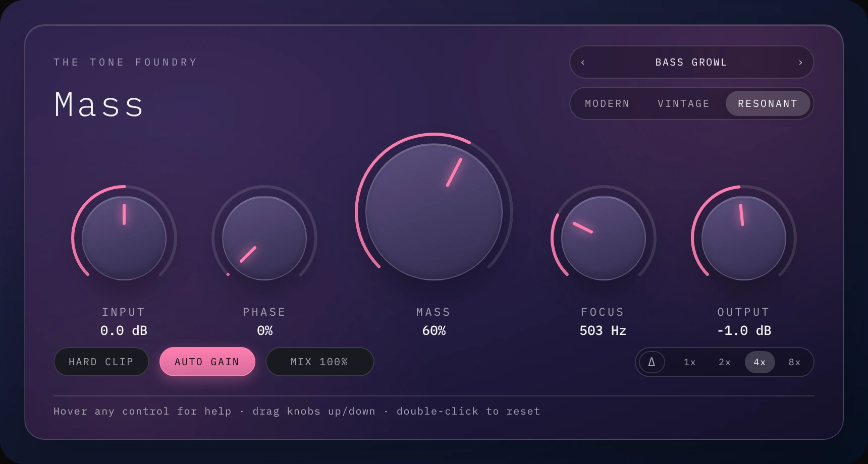
Task: Toggle the HARD CLIP button
Action: coord(101,362)
